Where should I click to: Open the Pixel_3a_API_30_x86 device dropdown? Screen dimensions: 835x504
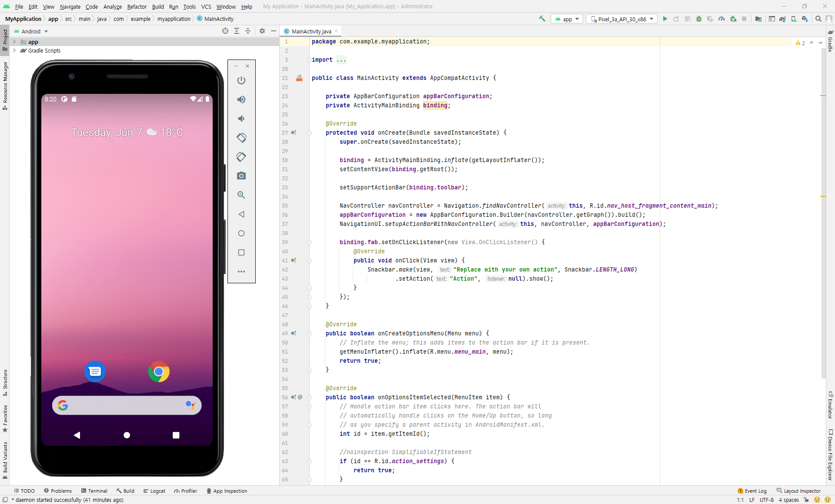coord(622,19)
